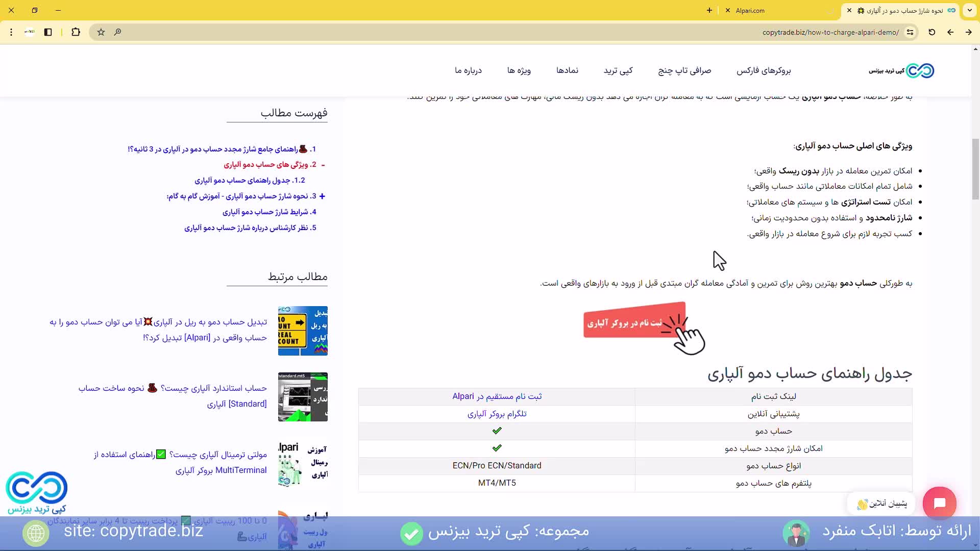Collapse section 2 ویژگی های حساب دمو آلپاری
The height and width of the screenshot is (551, 980).
[x=323, y=165]
